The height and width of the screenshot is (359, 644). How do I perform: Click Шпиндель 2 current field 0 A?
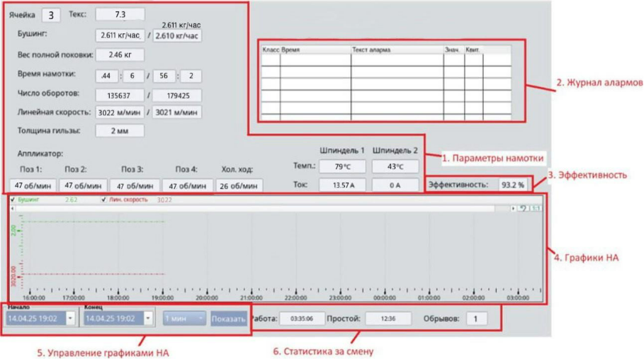(395, 185)
